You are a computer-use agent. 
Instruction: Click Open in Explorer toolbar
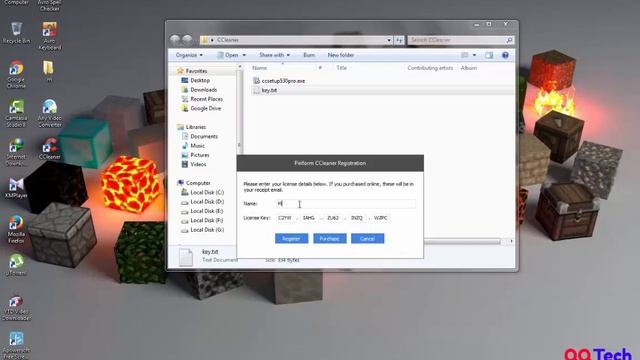[228, 55]
